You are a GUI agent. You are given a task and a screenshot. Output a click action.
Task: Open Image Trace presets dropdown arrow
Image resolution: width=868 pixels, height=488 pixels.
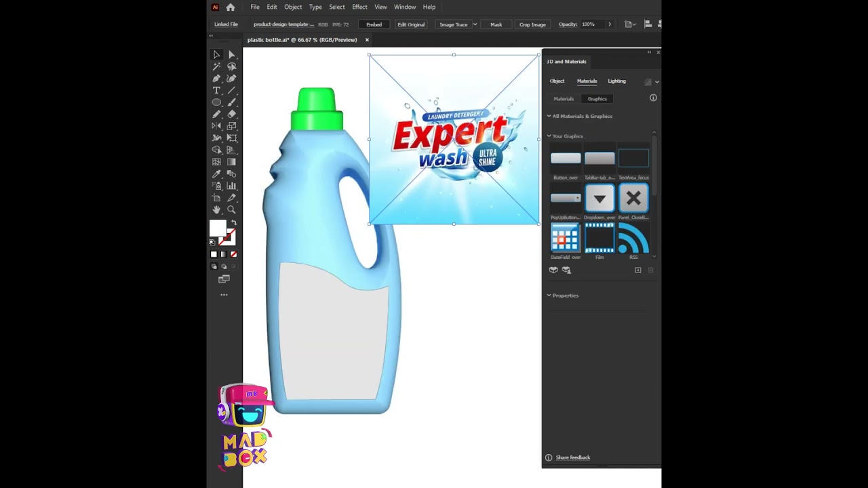[x=475, y=24]
